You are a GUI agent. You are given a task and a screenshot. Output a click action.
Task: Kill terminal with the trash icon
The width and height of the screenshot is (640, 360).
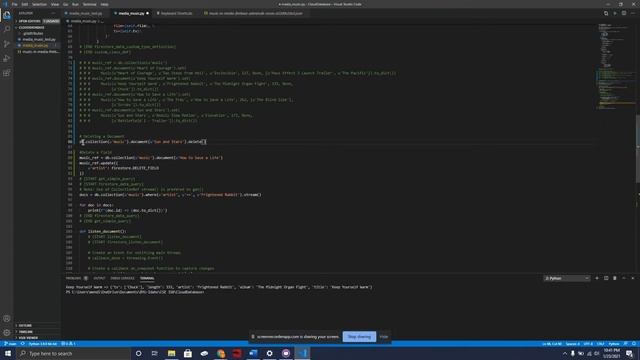point(615,278)
